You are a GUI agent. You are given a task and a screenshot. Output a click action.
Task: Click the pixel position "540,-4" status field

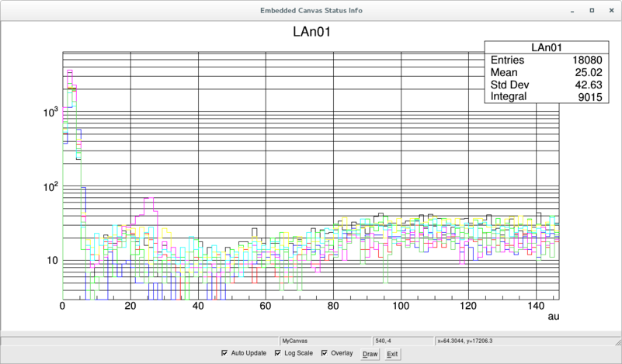pyautogui.click(x=402, y=341)
